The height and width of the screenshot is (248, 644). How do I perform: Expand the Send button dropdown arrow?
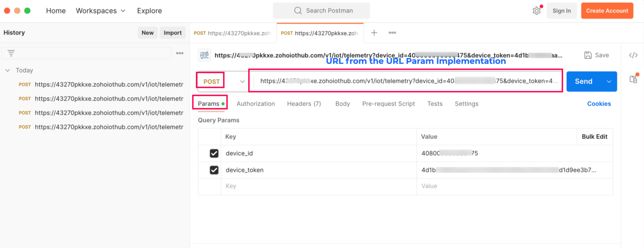(x=609, y=81)
